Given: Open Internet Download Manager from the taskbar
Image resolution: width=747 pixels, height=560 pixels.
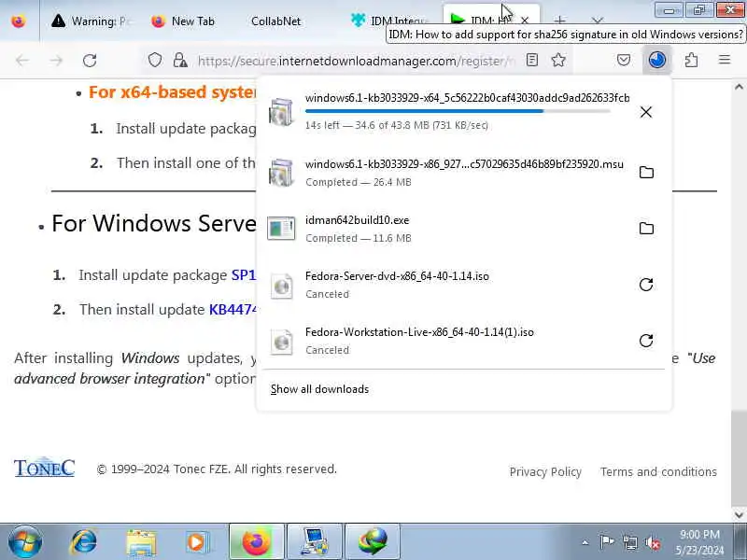Looking at the screenshot, I should [373, 541].
